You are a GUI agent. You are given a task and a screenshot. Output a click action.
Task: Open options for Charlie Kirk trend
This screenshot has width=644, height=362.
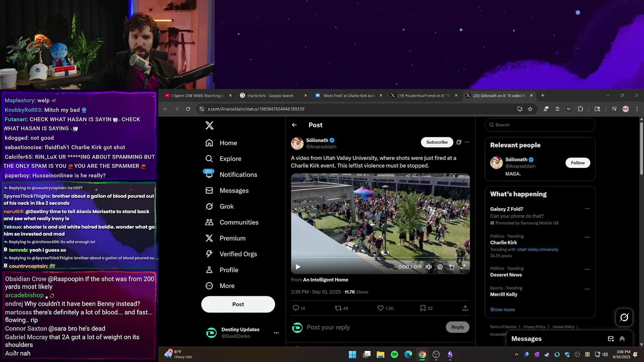[x=587, y=237]
